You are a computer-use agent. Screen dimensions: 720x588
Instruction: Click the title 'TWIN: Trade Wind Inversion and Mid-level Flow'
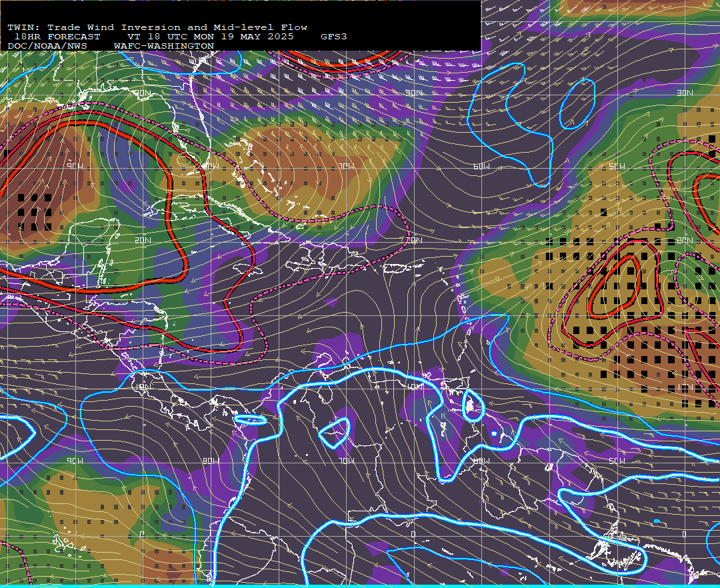pyautogui.click(x=157, y=27)
